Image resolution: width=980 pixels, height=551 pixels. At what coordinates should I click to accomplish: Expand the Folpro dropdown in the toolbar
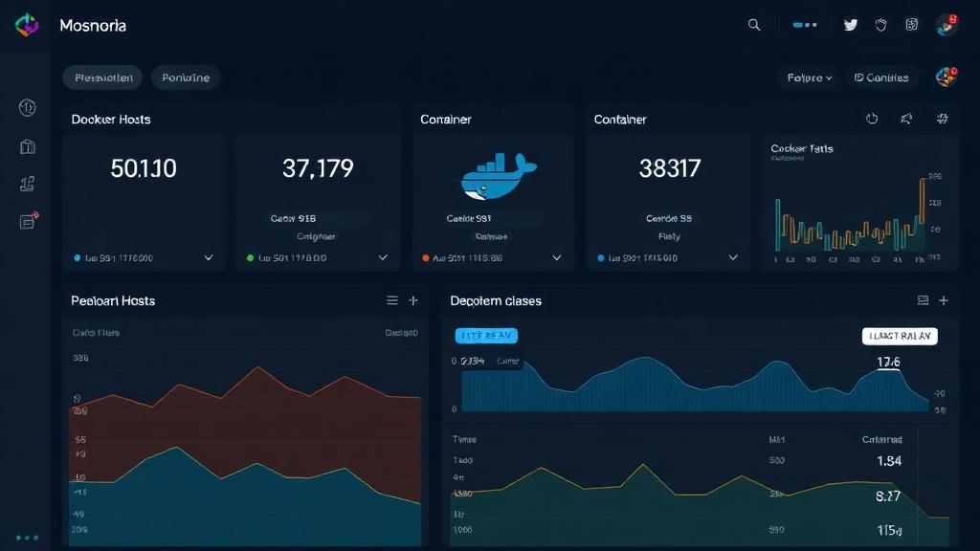[x=809, y=77]
